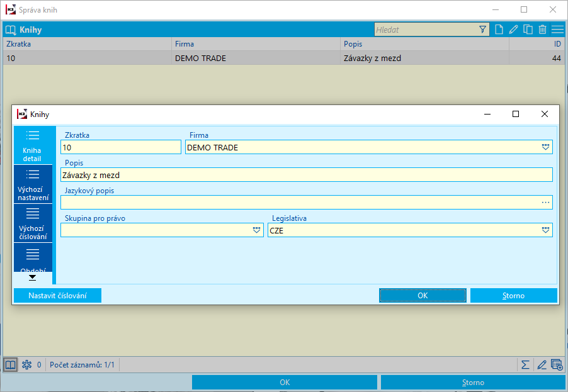Switch to Výchozí číslování tab

[33, 224]
